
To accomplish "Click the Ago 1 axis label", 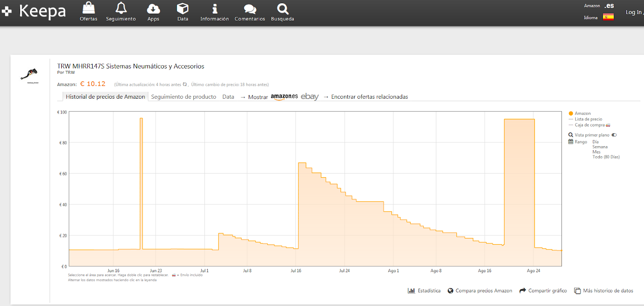I will pyautogui.click(x=393, y=271).
